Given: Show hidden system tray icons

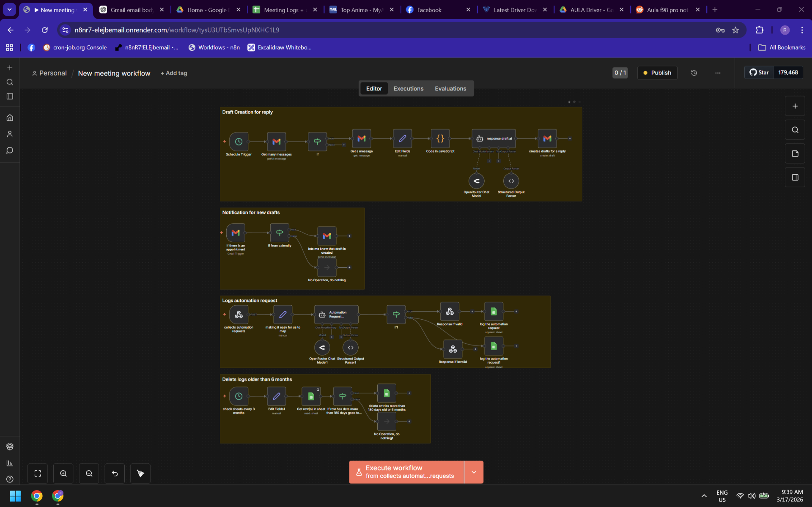Looking at the screenshot, I should (704, 496).
